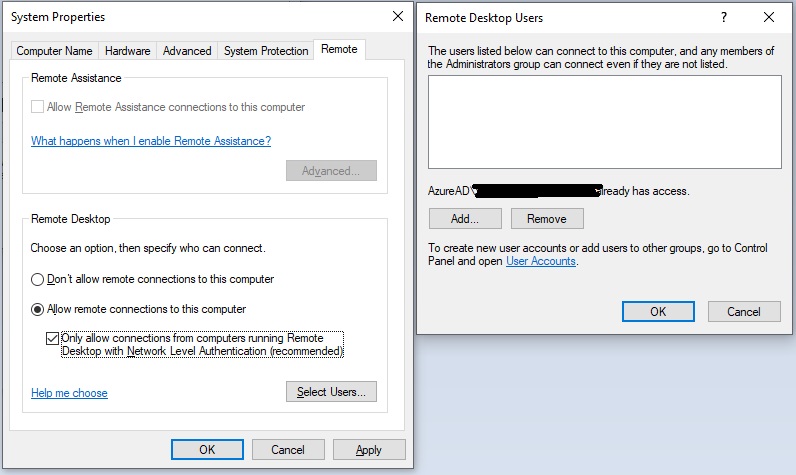Open the Hardware tab
This screenshot has height=475, width=796.
click(x=127, y=51)
